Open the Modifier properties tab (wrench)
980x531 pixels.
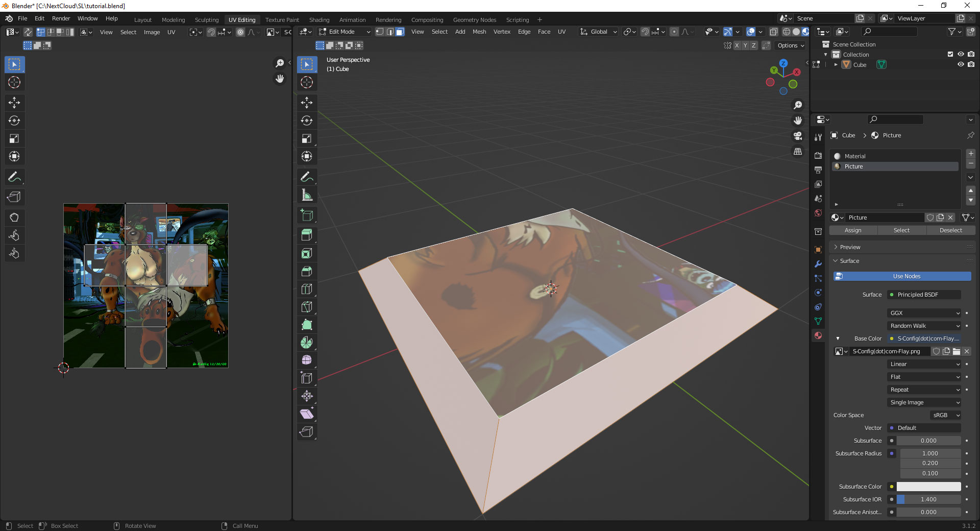(x=818, y=264)
